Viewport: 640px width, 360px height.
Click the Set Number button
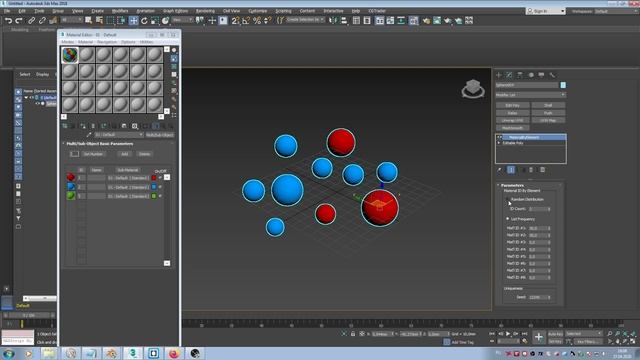(x=93, y=154)
